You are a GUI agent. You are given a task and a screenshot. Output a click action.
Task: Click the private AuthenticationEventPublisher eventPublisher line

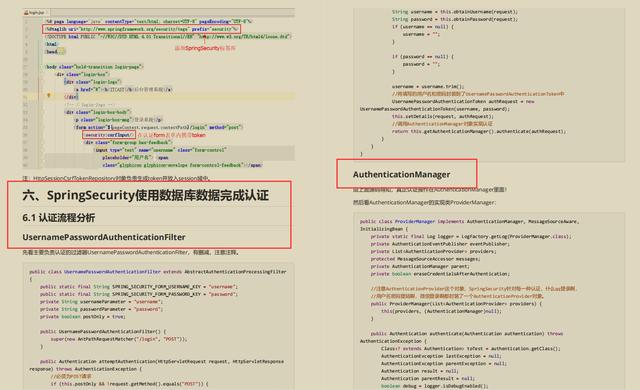tap(439, 244)
